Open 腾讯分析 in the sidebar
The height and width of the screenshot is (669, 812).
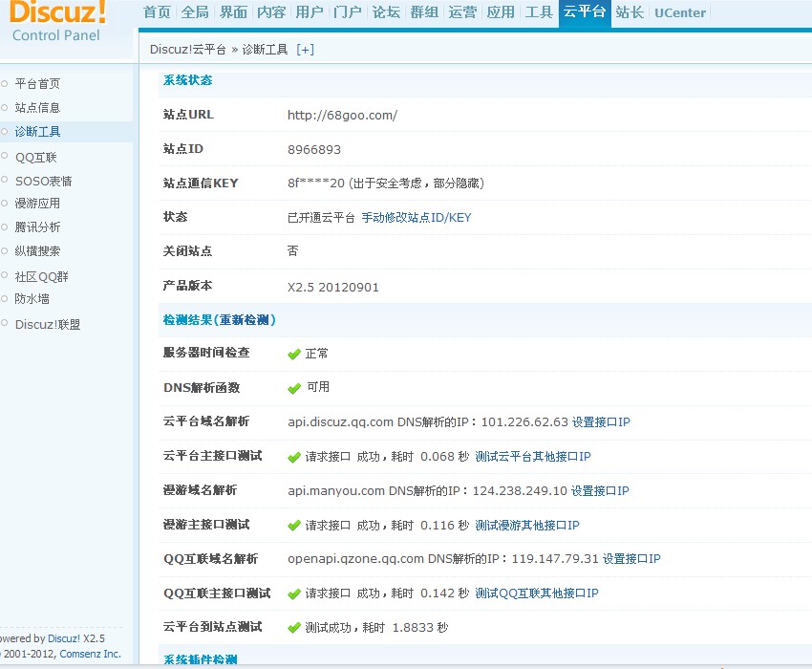37,227
